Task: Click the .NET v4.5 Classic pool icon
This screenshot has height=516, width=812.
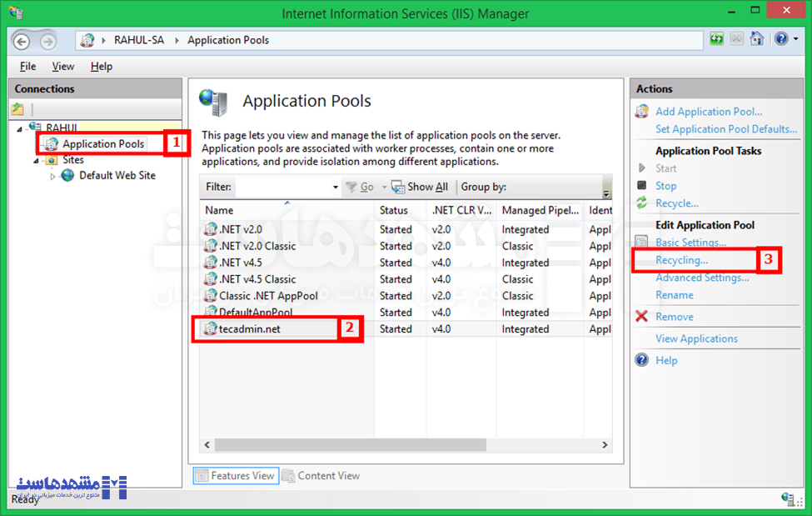Action: tap(210, 278)
